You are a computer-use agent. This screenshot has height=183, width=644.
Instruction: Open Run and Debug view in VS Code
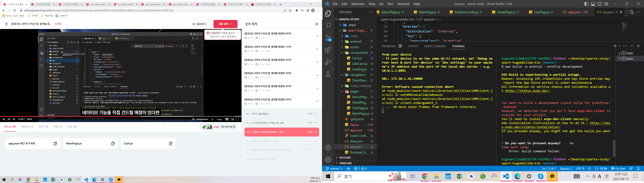[x=328, y=62]
